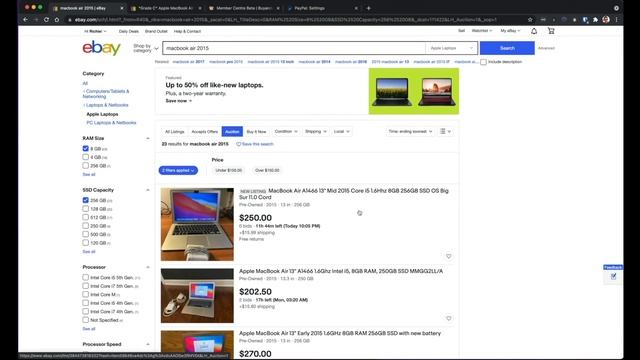Check the 250 GB SSD Capacity filter

pyautogui.click(x=85, y=226)
